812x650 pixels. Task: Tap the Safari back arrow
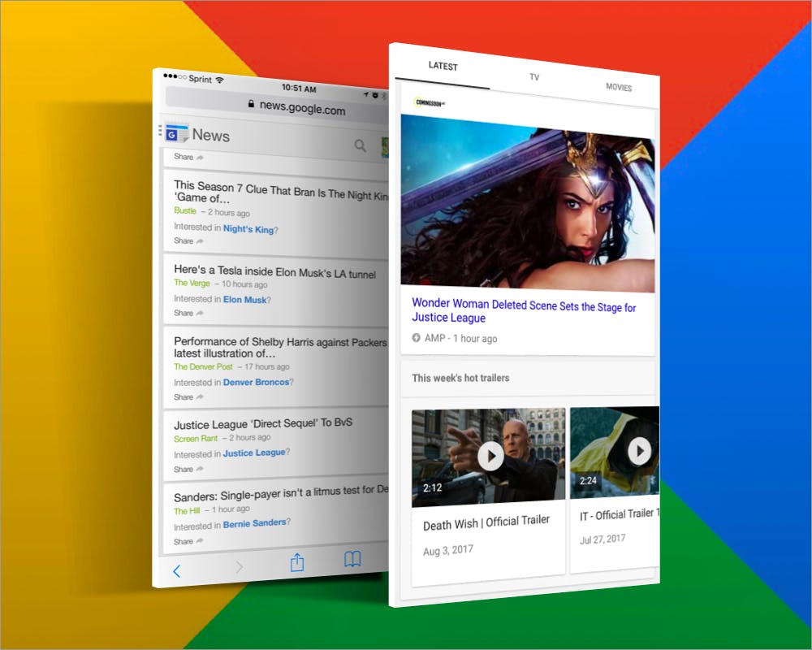[x=176, y=570]
